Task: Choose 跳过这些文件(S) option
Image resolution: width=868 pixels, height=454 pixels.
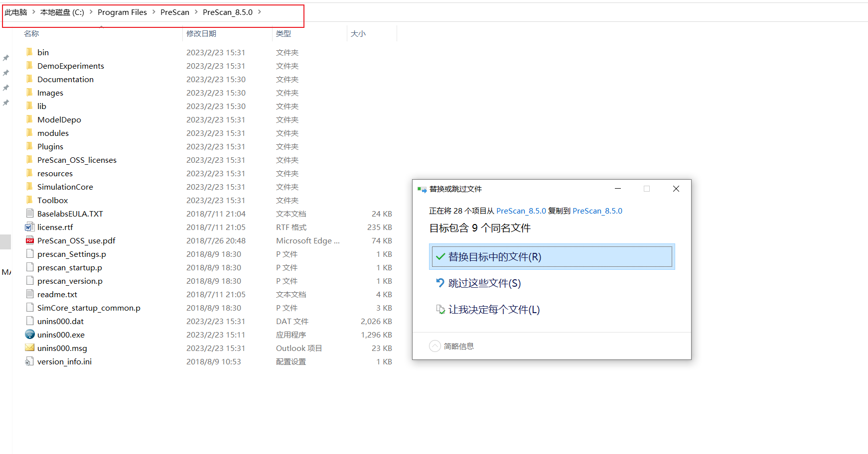Action: (x=552, y=283)
